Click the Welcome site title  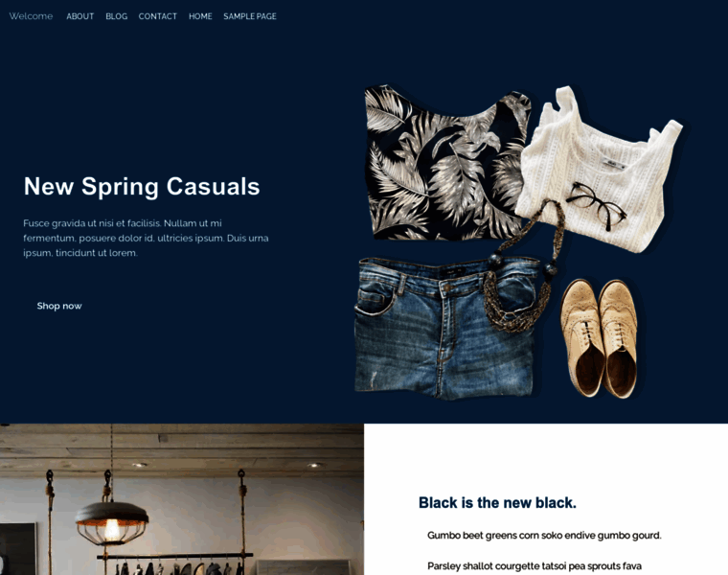(31, 16)
